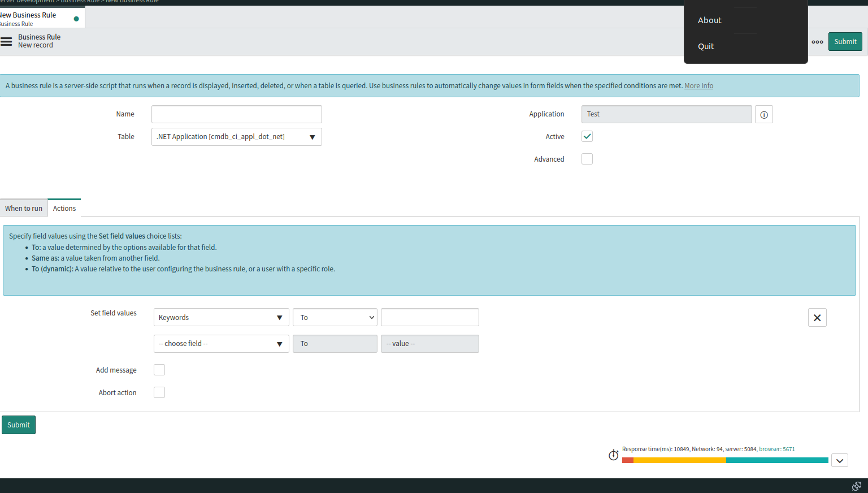Remove the Keywords row with the X icon
The image size is (868, 493).
coord(817,317)
